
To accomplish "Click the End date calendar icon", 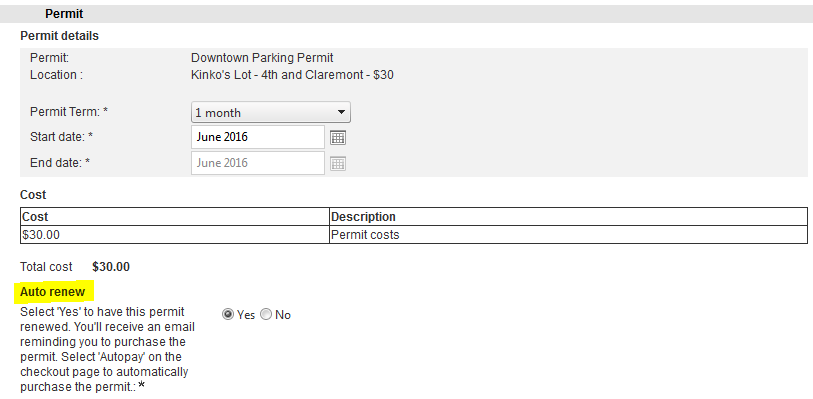I will pyautogui.click(x=338, y=164).
